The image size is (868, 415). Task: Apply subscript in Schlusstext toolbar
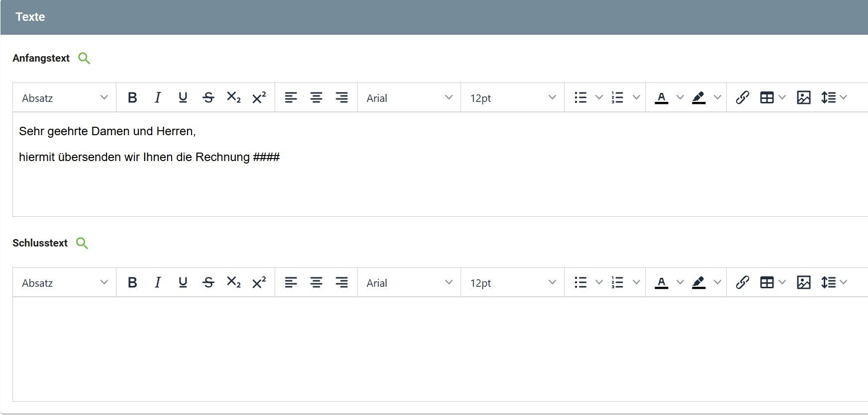coord(233,282)
